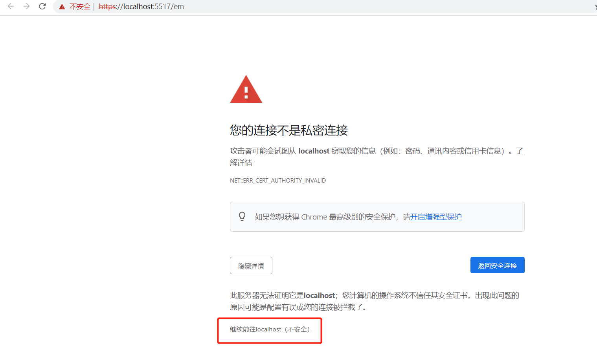Click the red highlighted proceed link box
Screen dimensions: 597x364
(270, 330)
